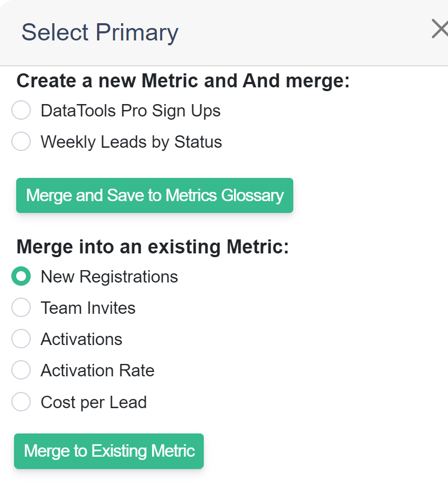Click the 'Activations' option label text
448x482 pixels.
point(81,339)
